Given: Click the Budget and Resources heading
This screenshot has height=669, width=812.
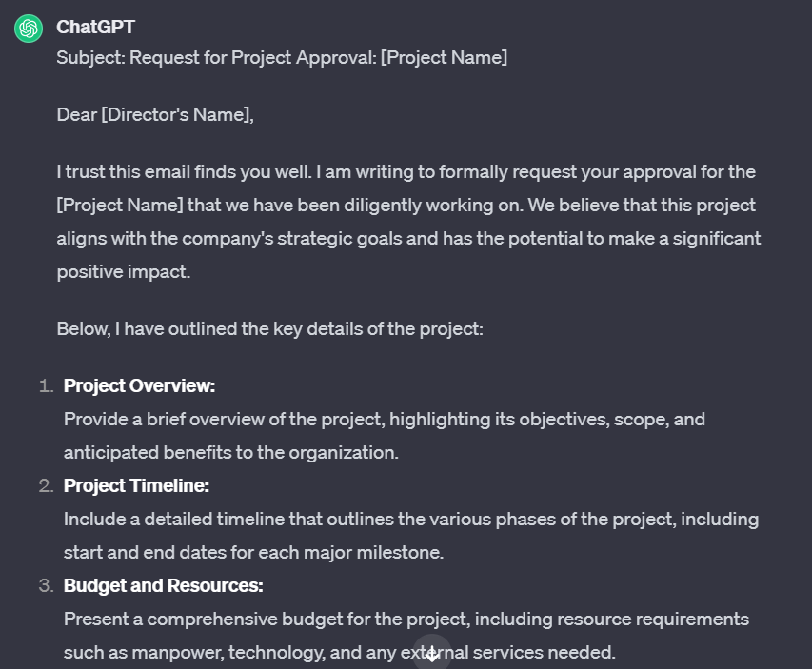Looking at the screenshot, I should point(163,585).
